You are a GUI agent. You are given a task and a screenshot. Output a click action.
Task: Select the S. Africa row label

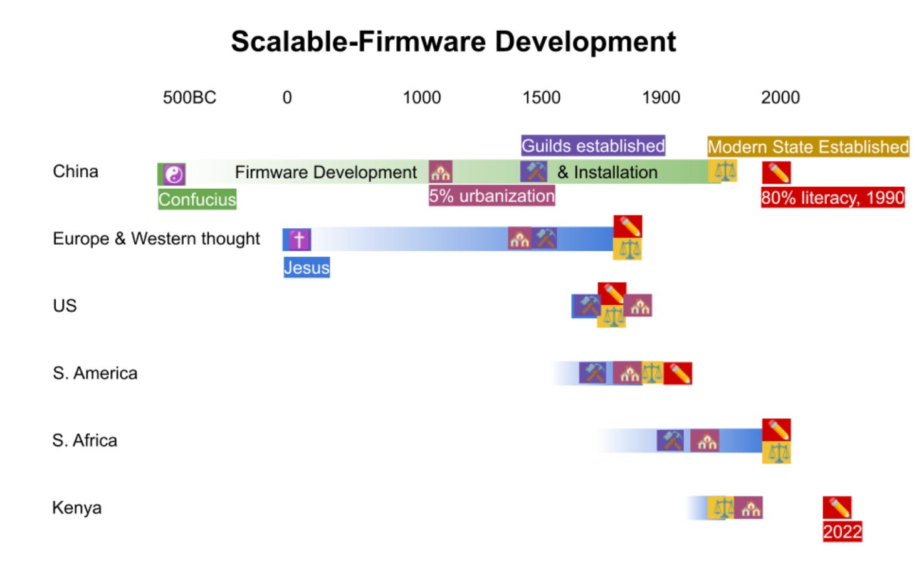[85, 440]
